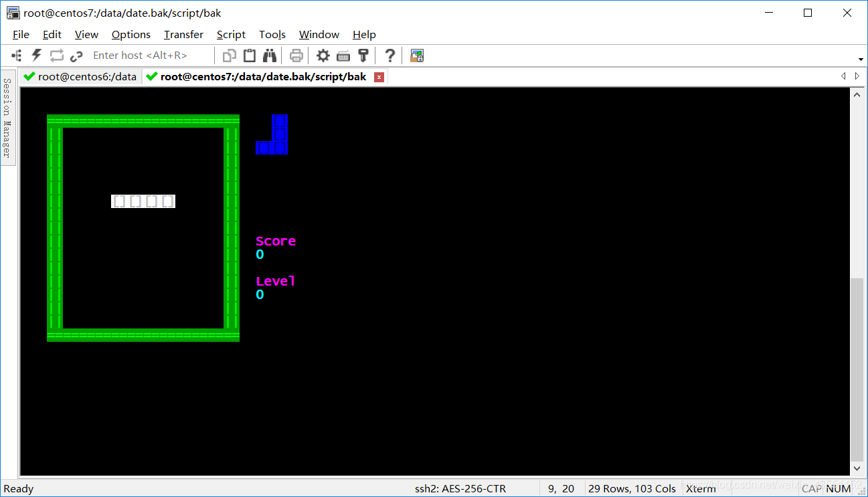Click the terminal scrollbar down arrow

click(857, 468)
